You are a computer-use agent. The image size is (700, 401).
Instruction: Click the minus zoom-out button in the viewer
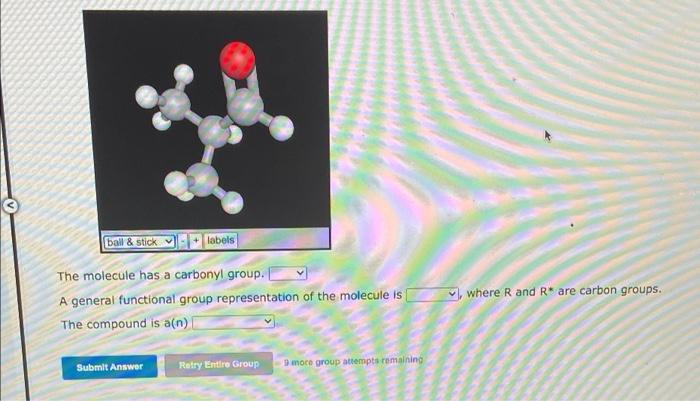tap(183, 242)
